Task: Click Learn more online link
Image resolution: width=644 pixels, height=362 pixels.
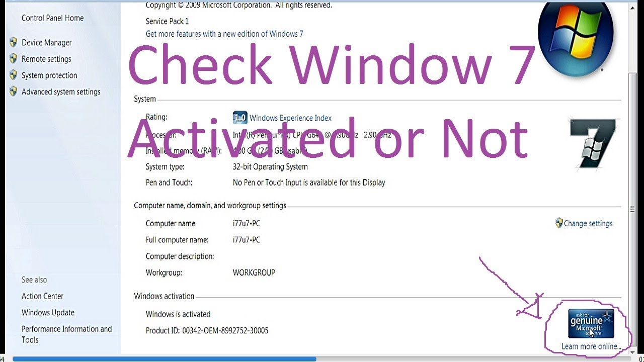Action: click(591, 346)
